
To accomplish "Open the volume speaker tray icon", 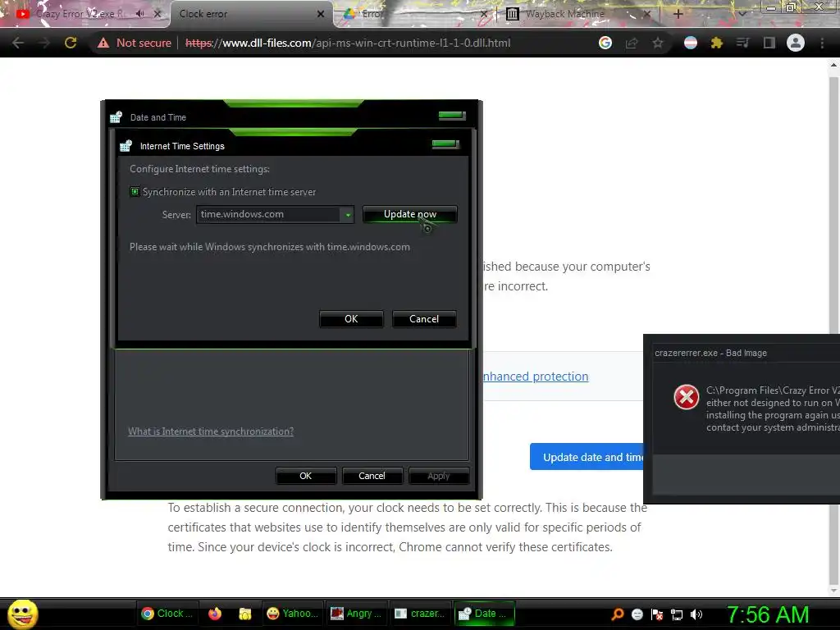I will click(696, 614).
